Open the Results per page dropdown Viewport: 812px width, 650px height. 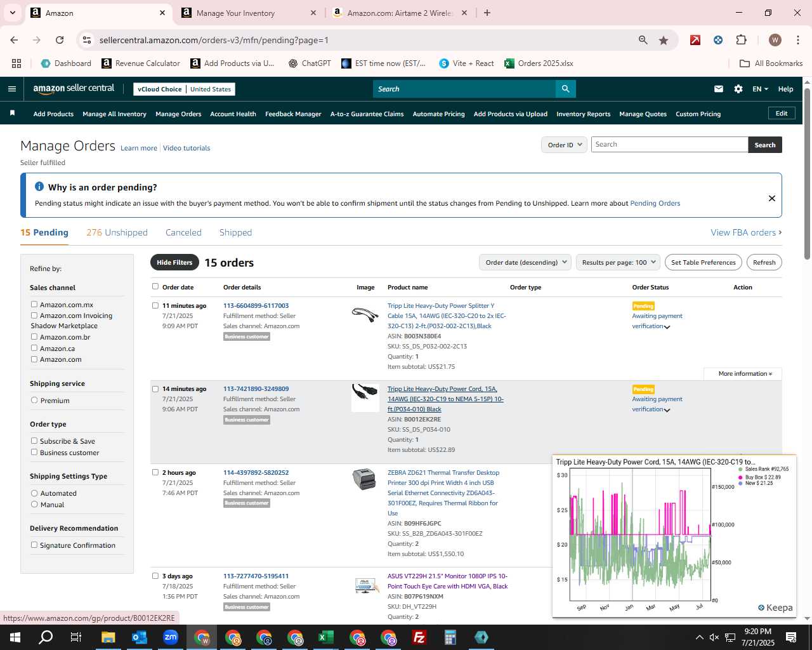point(618,262)
